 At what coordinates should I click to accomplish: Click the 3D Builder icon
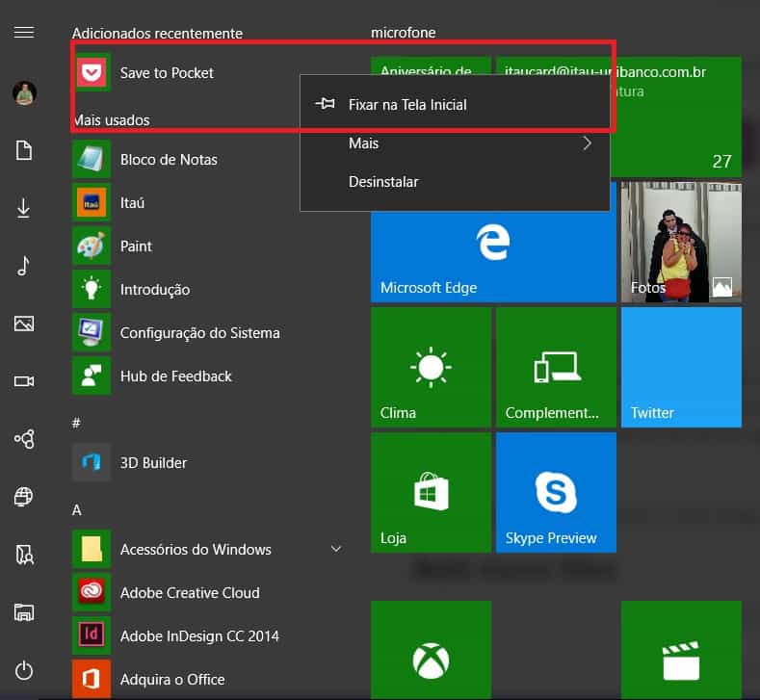pos(92,462)
